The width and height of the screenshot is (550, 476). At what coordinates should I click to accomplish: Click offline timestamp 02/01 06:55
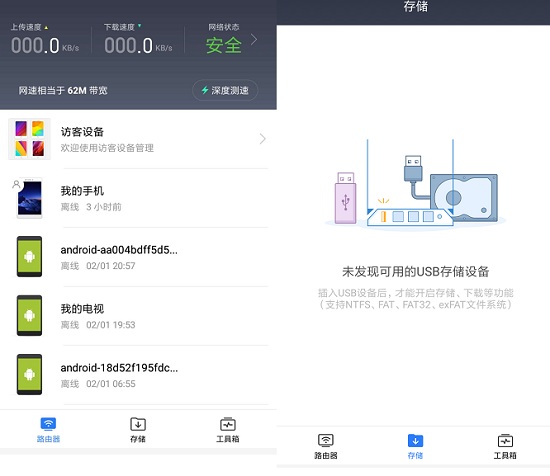pyautogui.click(x=110, y=384)
